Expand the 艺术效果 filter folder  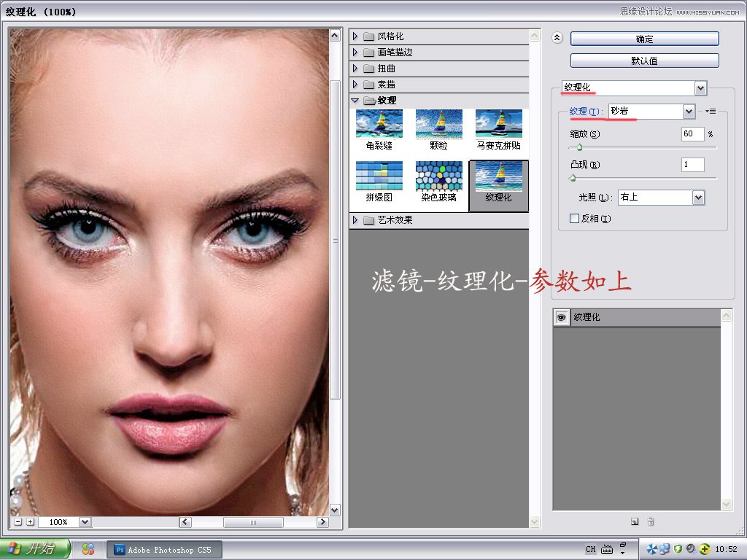coord(355,220)
